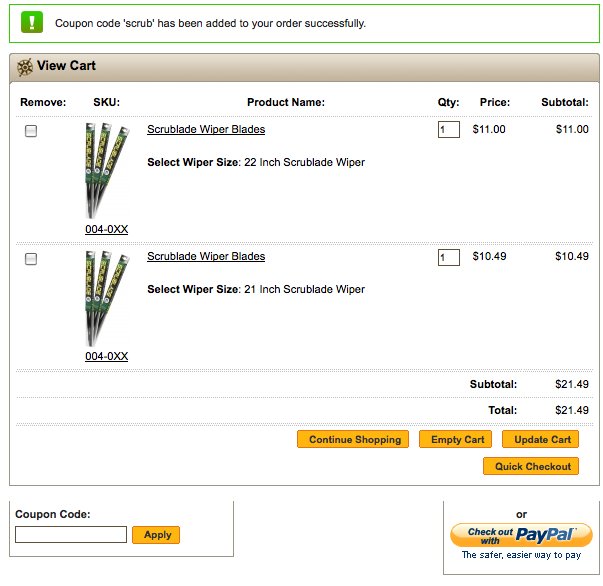The image size is (603, 586).
Task: Click the 'Subtotal:' column header
Action: coord(565,102)
